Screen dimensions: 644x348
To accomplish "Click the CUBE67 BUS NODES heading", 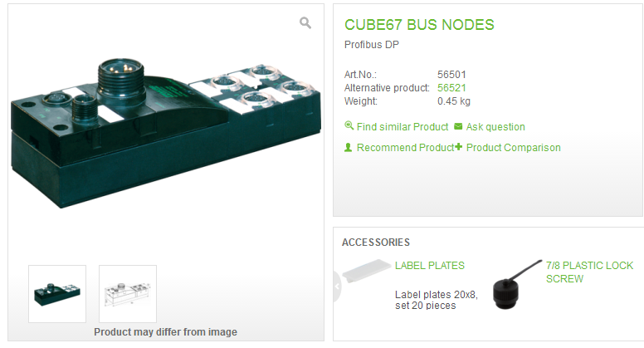I will coord(419,25).
